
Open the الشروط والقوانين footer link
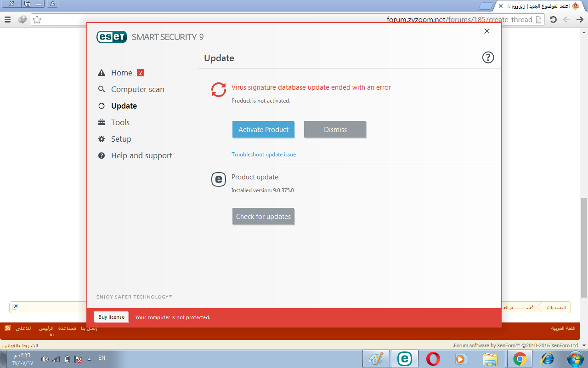21,345
